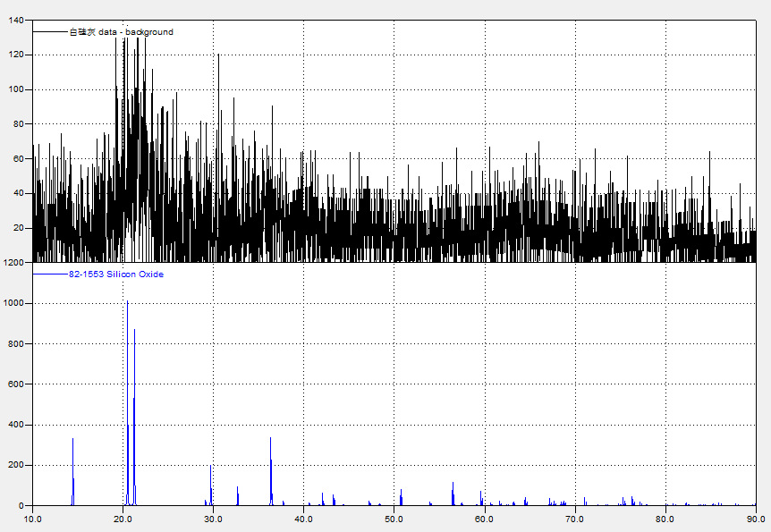The width and height of the screenshot is (771, 532).
Task: Click the 30.0 tick label on the x-axis
Action: point(214,519)
